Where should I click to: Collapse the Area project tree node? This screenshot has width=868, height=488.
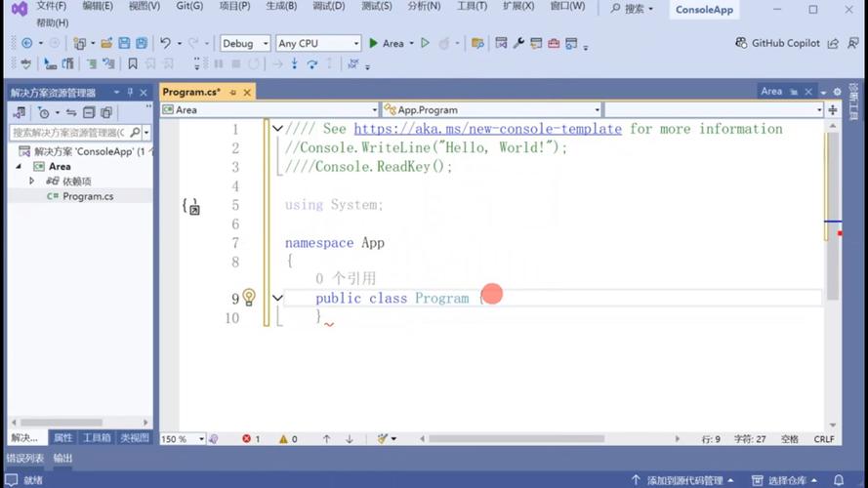pyautogui.click(x=19, y=166)
